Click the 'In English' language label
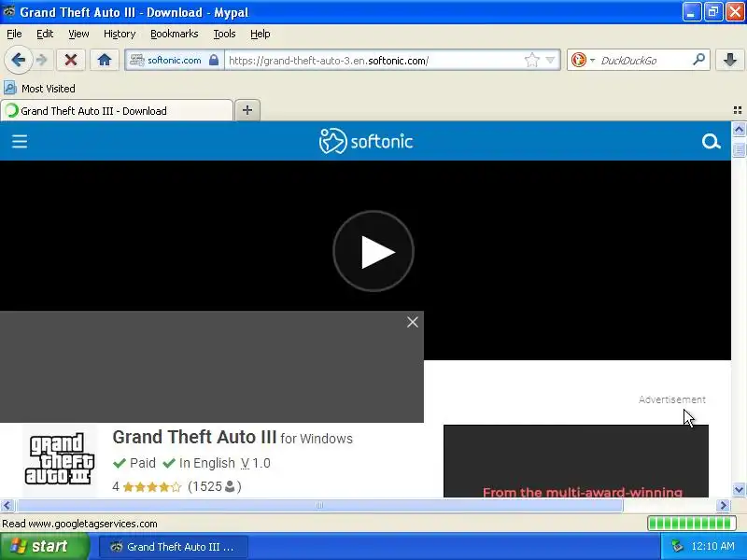 click(x=206, y=463)
